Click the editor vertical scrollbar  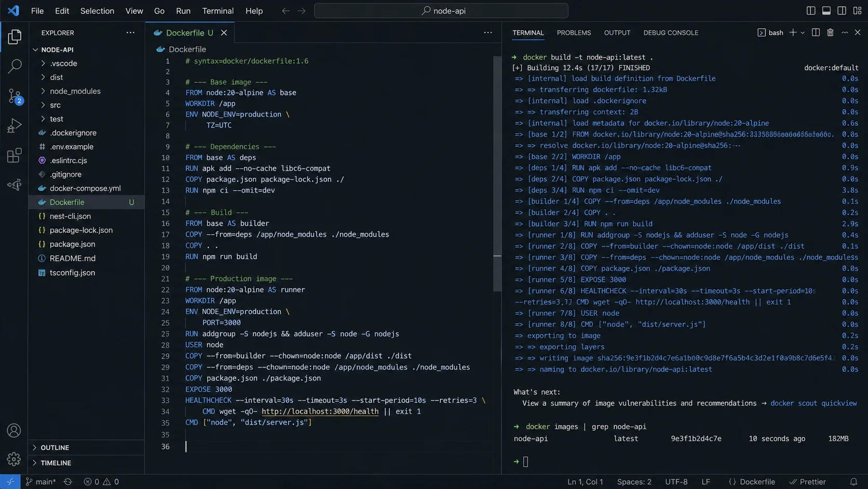point(497,174)
